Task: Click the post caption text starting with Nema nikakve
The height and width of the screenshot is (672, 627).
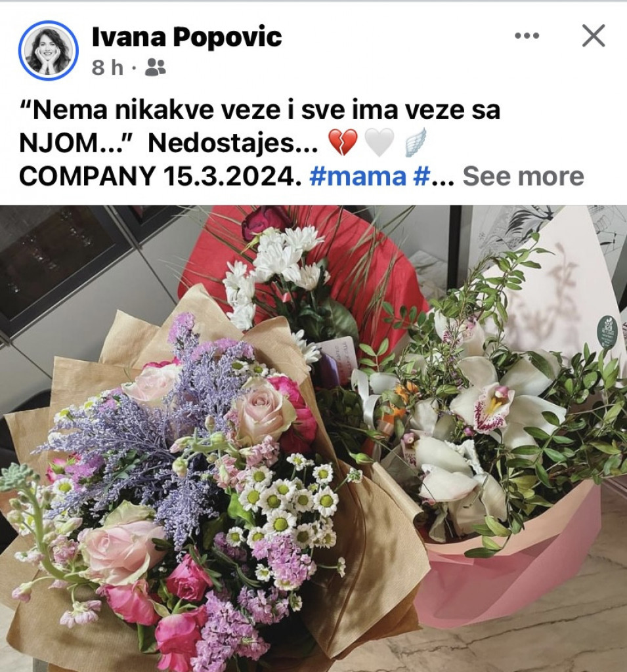Action: click(x=260, y=127)
